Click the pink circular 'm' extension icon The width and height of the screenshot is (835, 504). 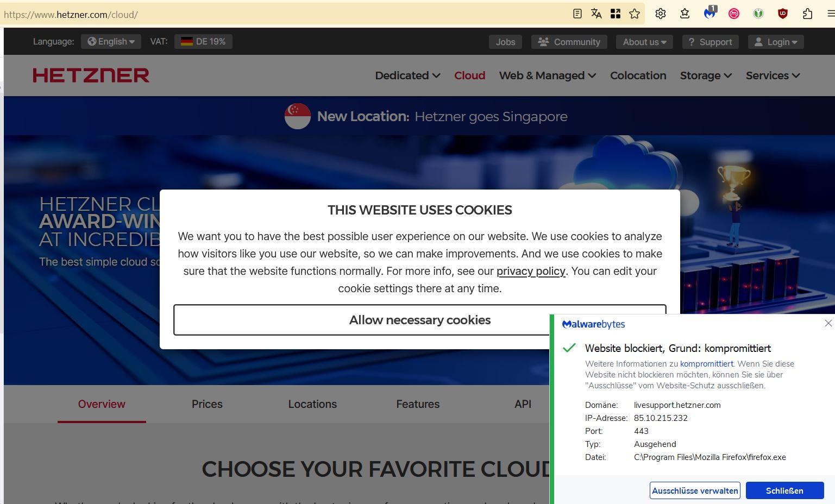[734, 14]
